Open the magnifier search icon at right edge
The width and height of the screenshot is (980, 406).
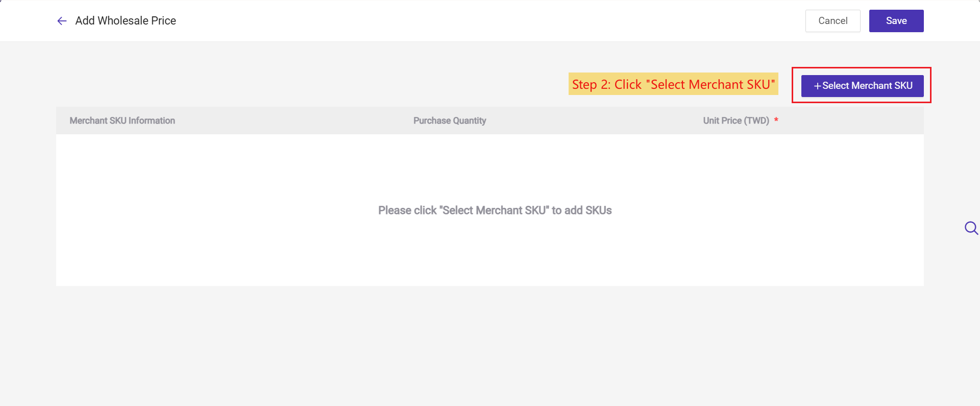971,228
